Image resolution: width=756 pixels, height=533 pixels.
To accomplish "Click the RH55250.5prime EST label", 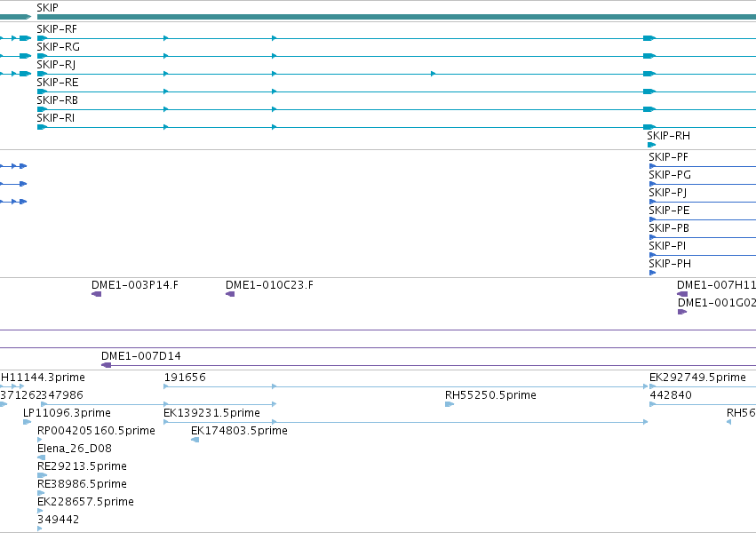I will tap(490, 395).
